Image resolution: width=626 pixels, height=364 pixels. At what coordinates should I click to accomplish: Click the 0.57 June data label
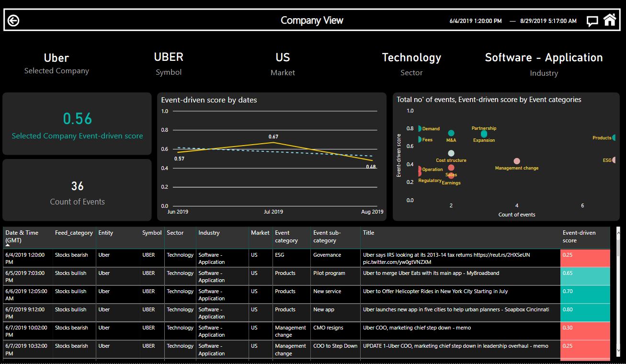[180, 159]
